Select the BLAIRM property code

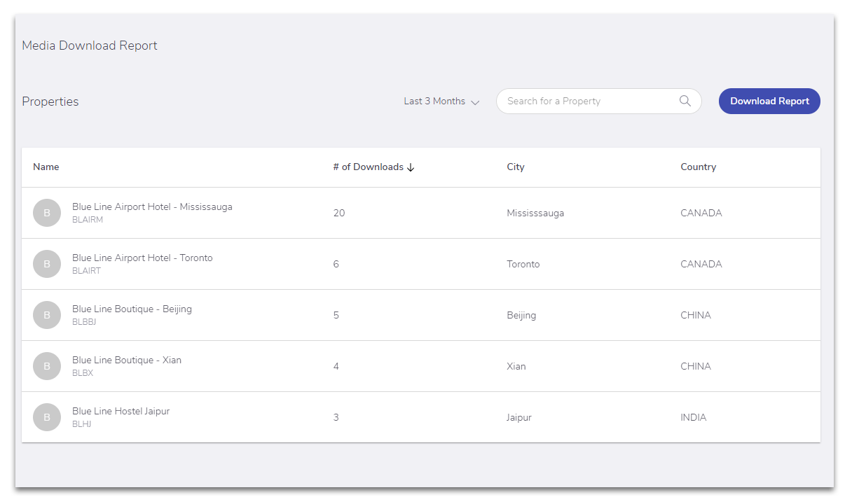tap(88, 220)
